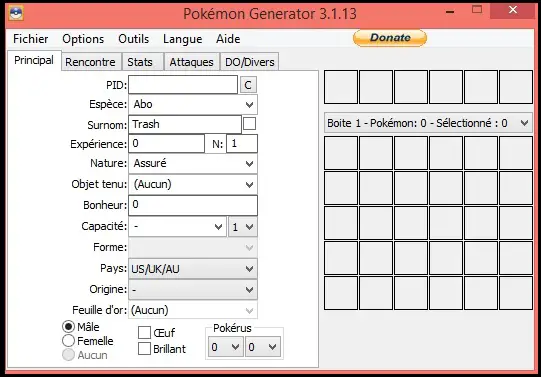Open the Capacité dropdown
Viewport: 541px width, 377px height.
[177, 227]
